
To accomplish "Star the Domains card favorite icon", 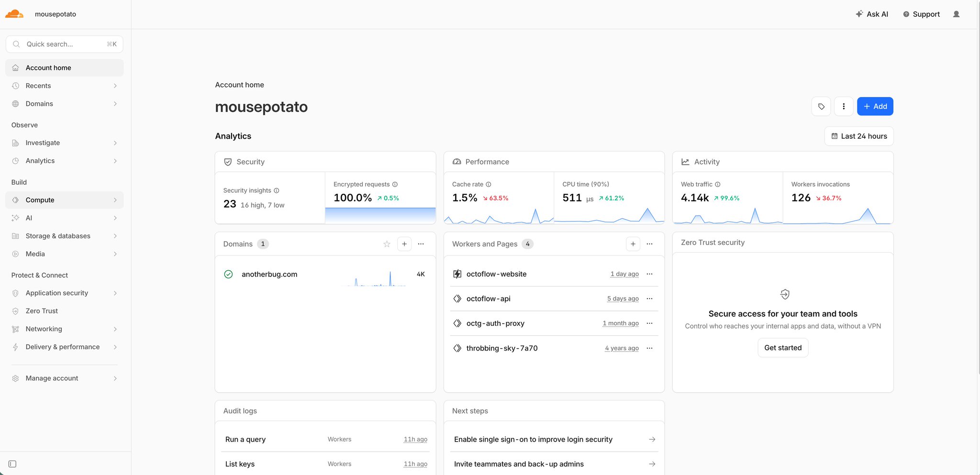I will (387, 244).
